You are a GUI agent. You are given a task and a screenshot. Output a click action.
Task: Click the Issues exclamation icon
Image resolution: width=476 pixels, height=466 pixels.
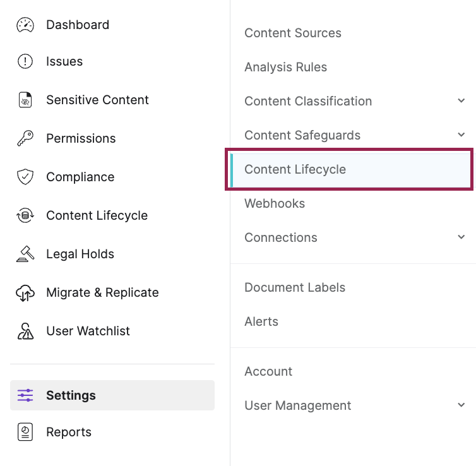[25, 61]
